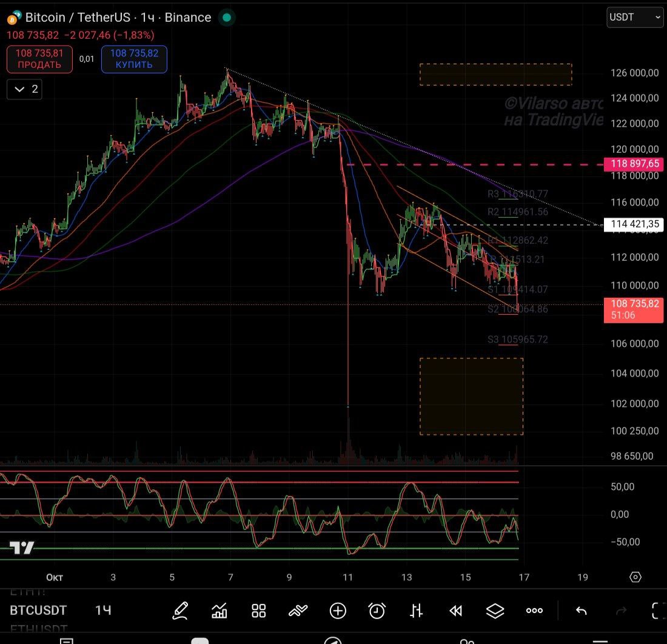Create an alert with the clock icon

(377, 611)
